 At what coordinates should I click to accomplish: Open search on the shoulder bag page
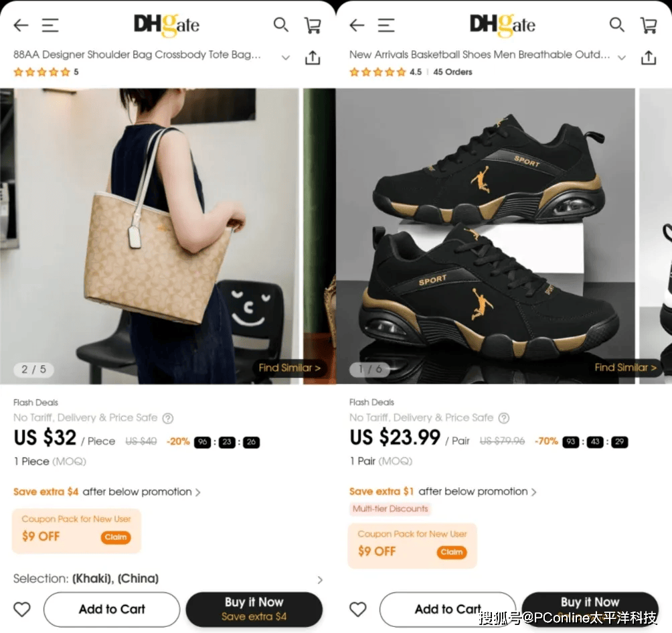[x=280, y=25]
